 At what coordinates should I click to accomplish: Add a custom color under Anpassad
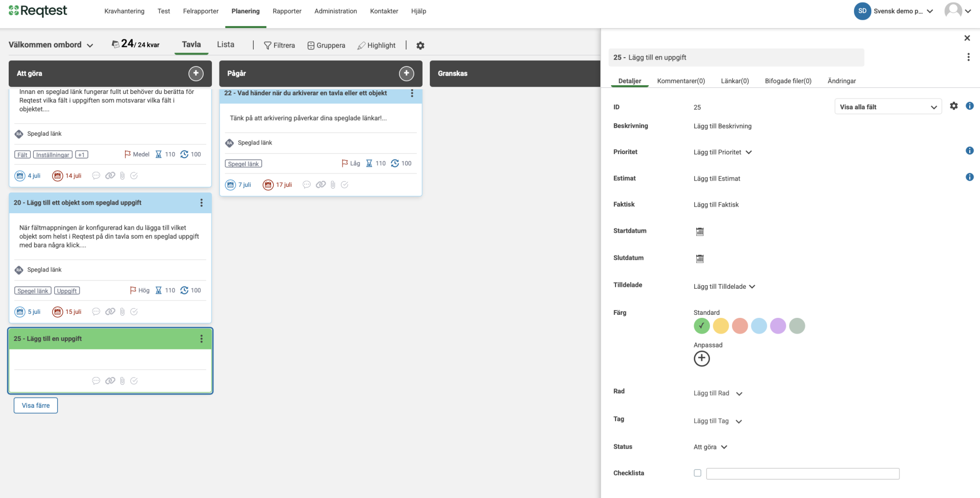tap(702, 359)
